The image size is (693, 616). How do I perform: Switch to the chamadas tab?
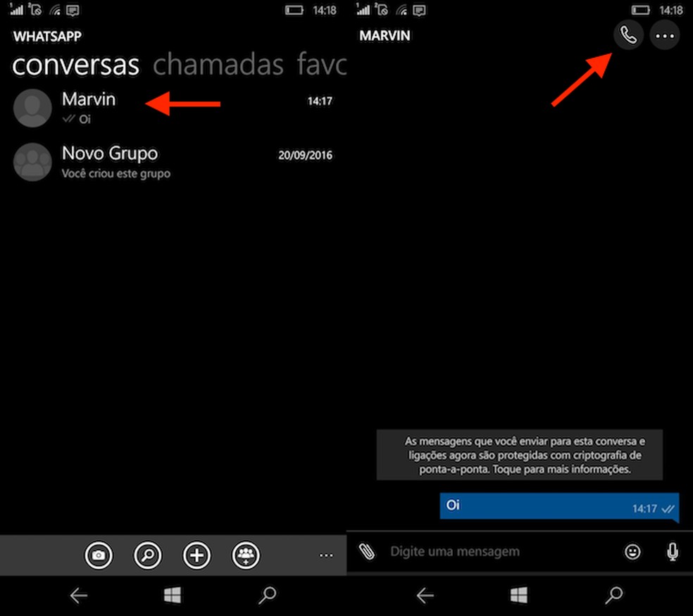point(218,65)
